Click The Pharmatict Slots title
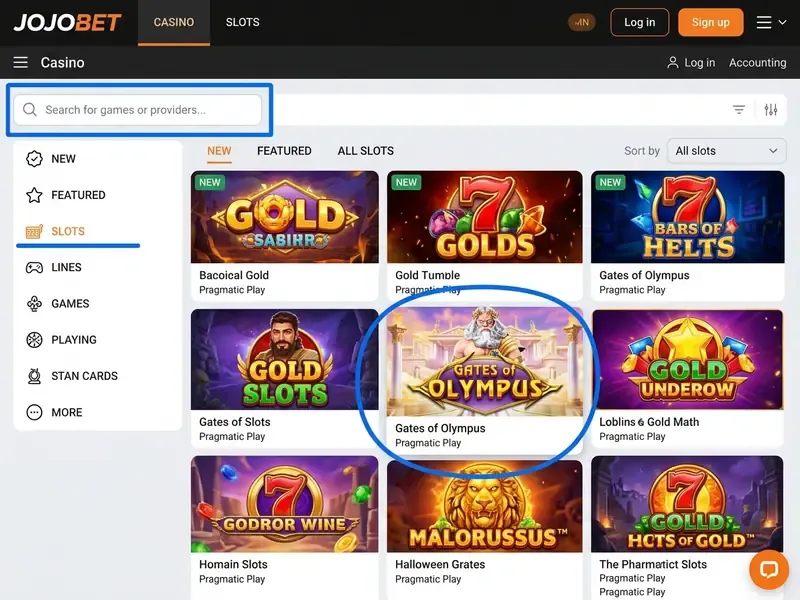 [x=653, y=564]
